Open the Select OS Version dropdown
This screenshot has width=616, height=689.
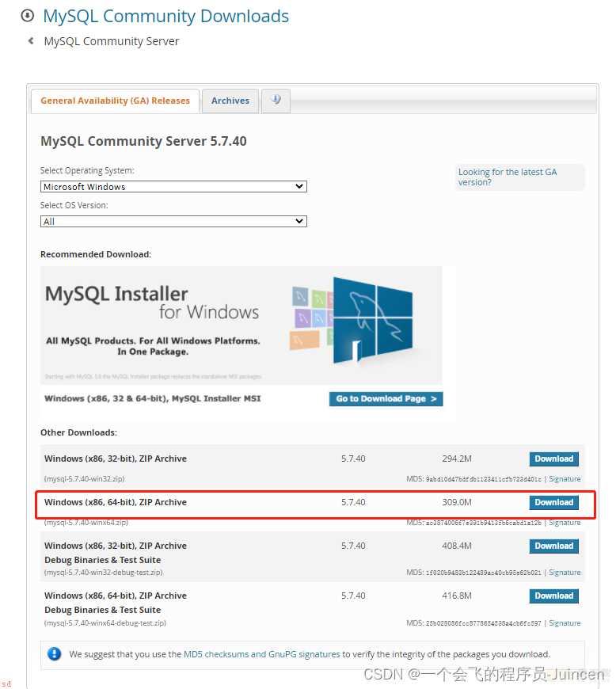tap(173, 222)
